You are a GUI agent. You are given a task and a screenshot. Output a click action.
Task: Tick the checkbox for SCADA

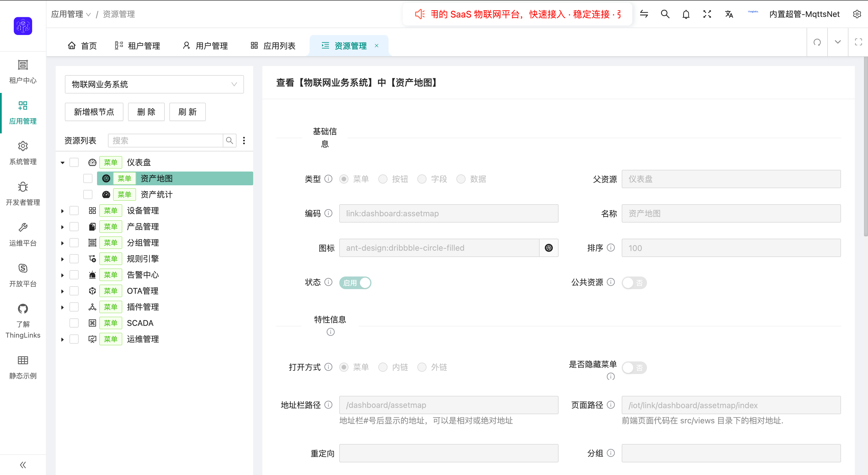(x=74, y=323)
